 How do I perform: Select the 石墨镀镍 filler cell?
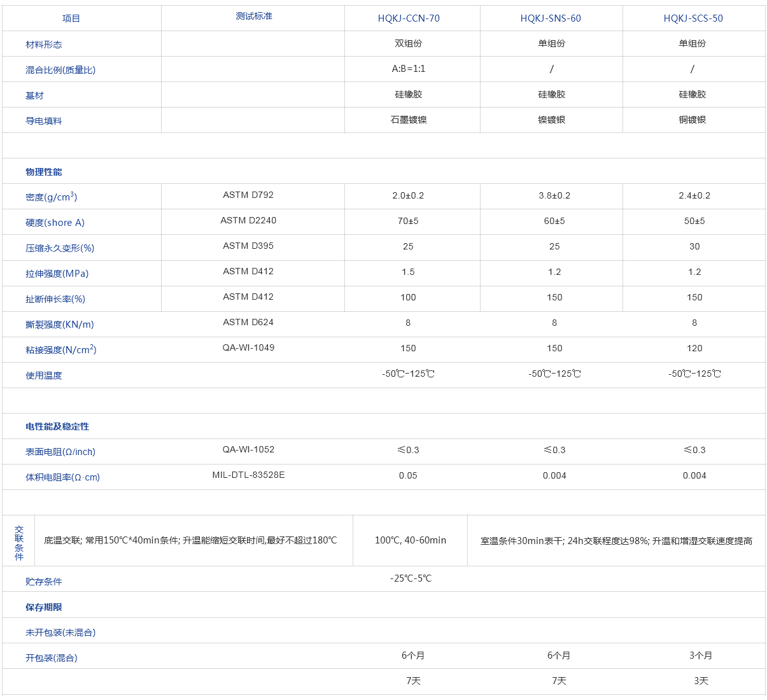[x=409, y=120]
